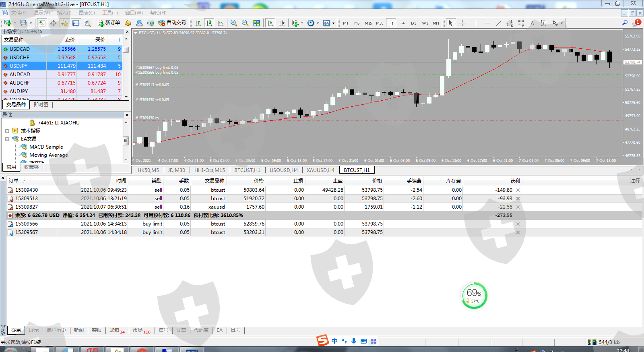644x352 pixels.
Task: Open the chart templates dropdown arrow
Action: 333,23
